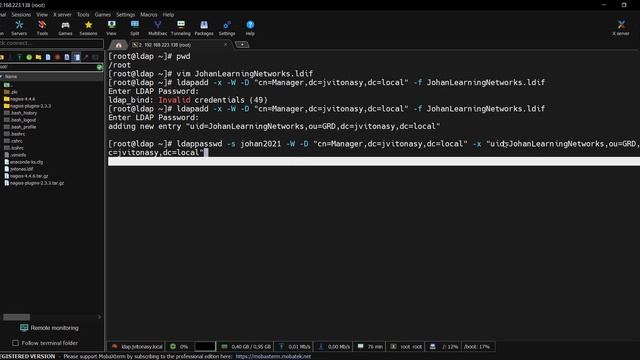The height and width of the screenshot is (360, 640).
Task: Click the CPU 0% indicator in status bar
Action: [x=179, y=347]
